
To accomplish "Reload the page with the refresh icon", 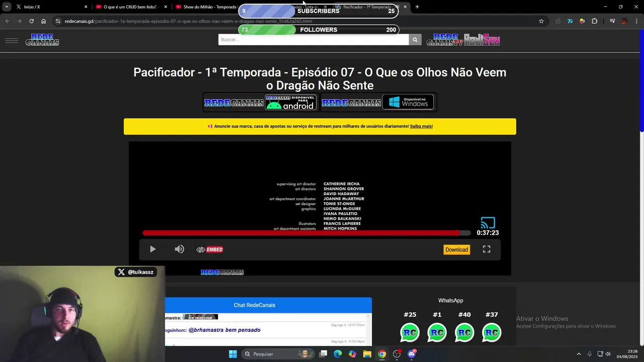I will click(31, 21).
